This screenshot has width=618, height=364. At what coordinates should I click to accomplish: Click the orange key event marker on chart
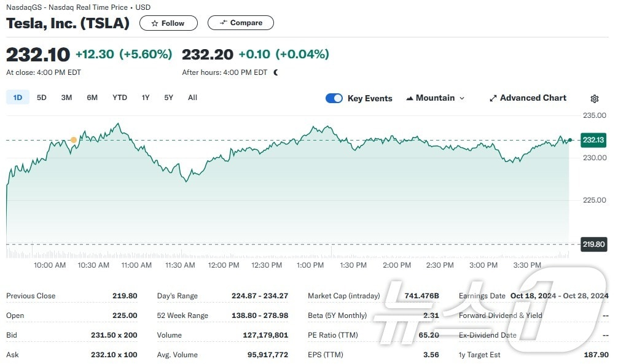coord(74,140)
